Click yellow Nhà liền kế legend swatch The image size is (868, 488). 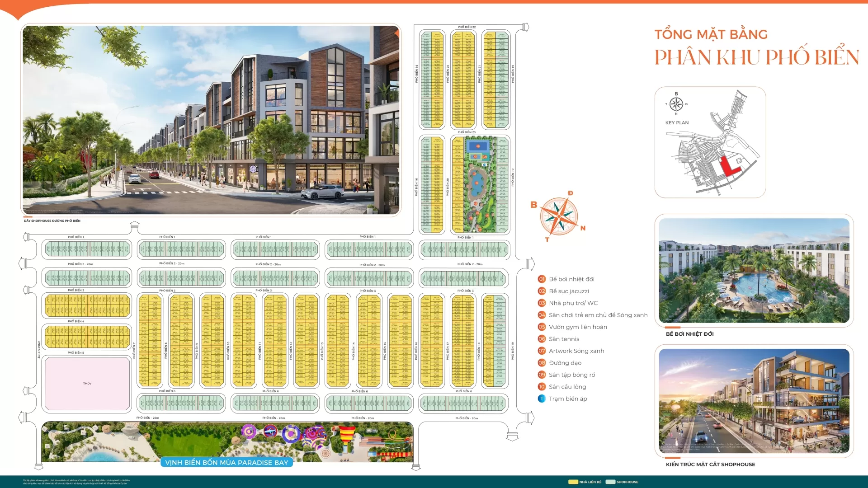573,482
